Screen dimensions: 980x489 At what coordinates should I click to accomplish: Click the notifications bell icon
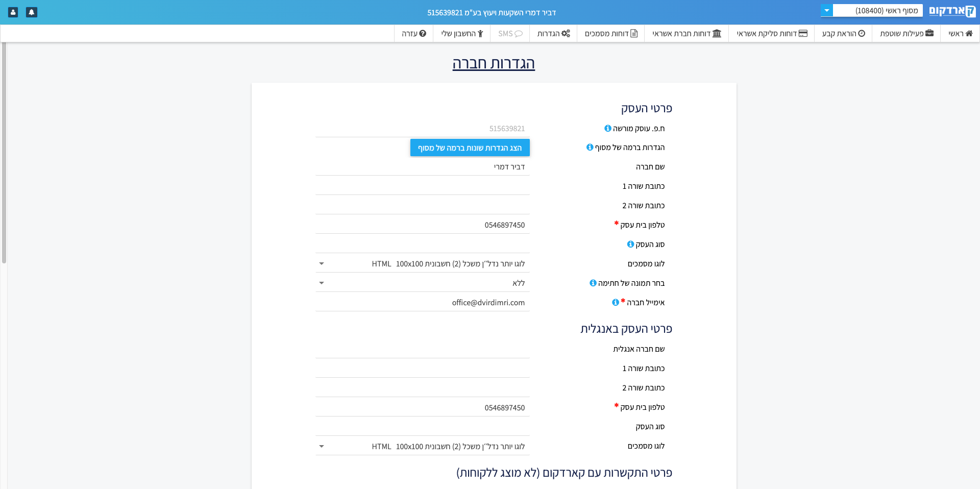point(32,12)
